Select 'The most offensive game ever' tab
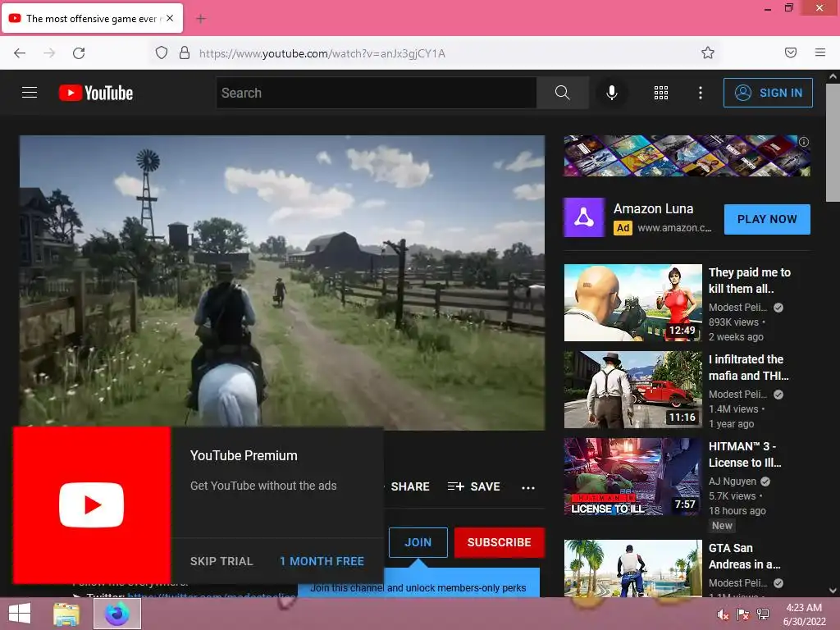The height and width of the screenshot is (630, 840). pyautogui.click(x=93, y=18)
